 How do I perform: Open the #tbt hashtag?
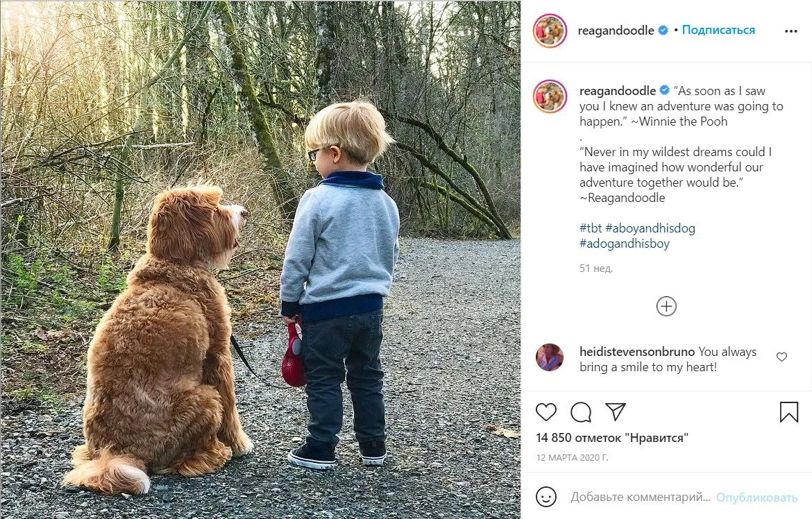(591, 228)
